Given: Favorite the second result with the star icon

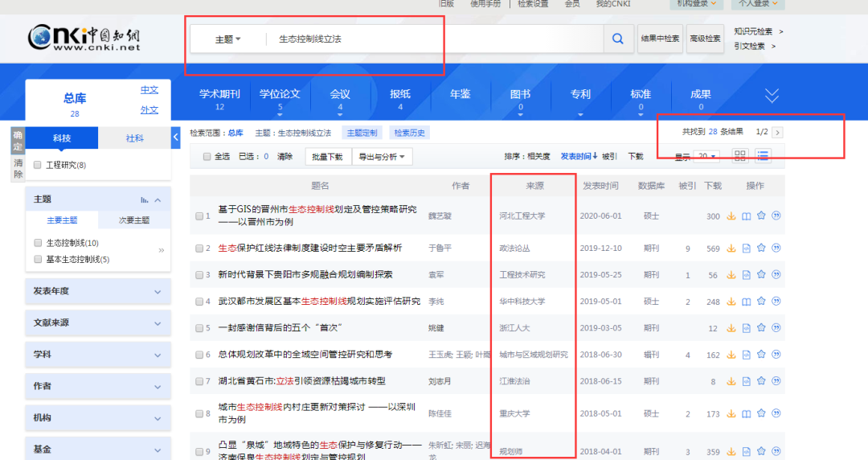Looking at the screenshot, I should [761, 248].
